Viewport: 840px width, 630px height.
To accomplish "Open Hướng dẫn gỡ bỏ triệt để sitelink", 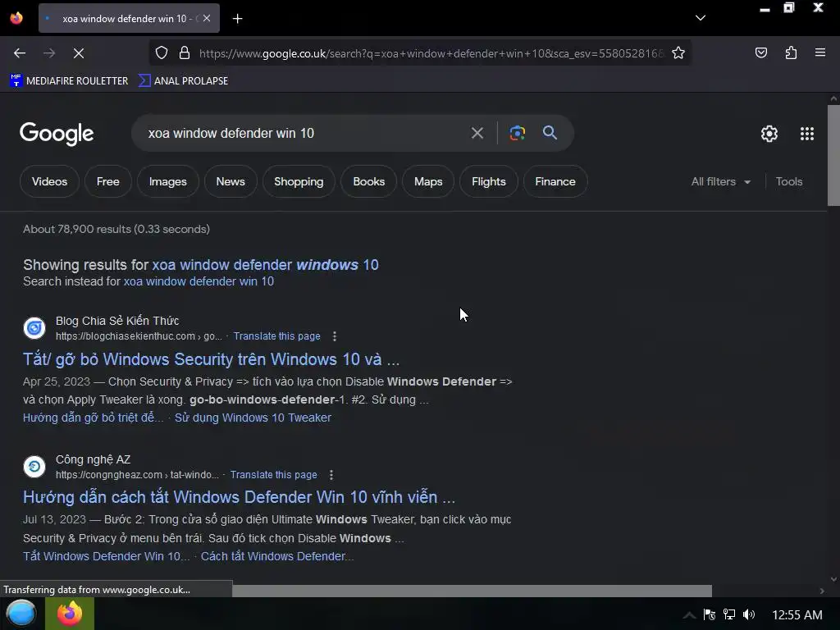I will point(94,418).
